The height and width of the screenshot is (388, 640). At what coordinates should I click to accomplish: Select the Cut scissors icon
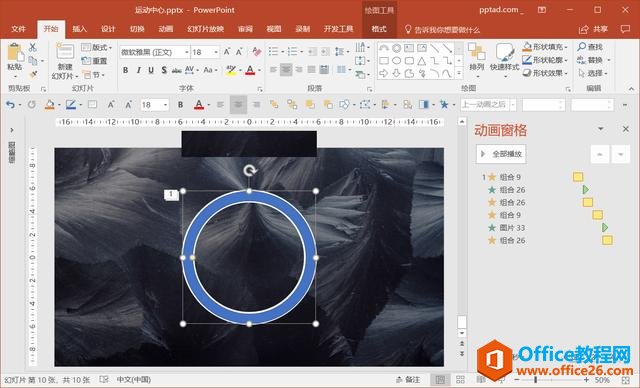pyautogui.click(x=32, y=47)
